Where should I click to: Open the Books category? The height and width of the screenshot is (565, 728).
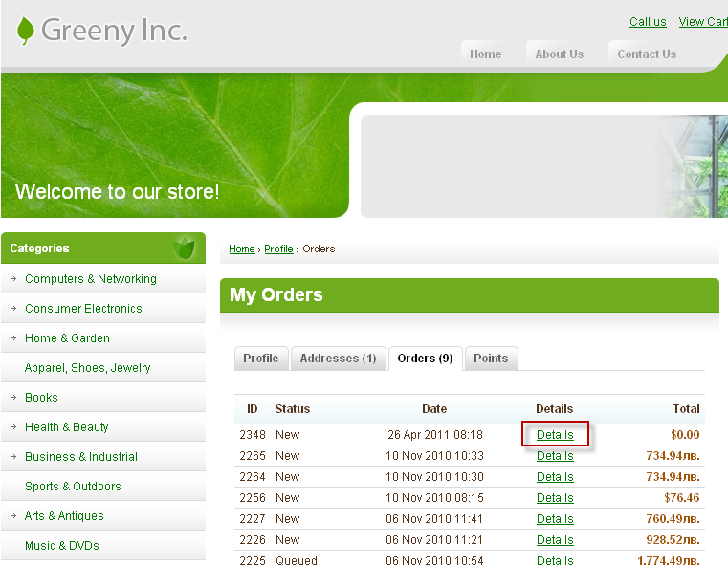click(x=41, y=398)
